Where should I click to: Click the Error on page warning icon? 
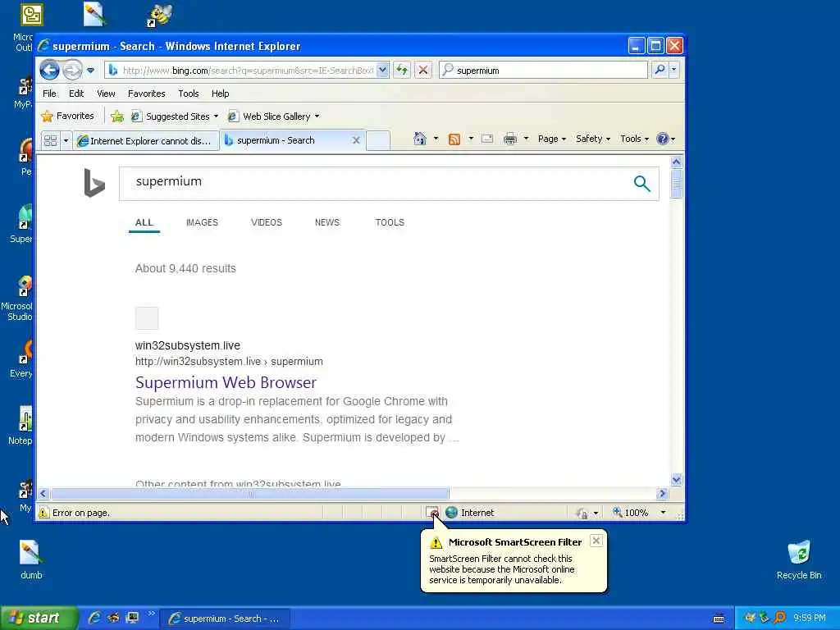coord(44,513)
